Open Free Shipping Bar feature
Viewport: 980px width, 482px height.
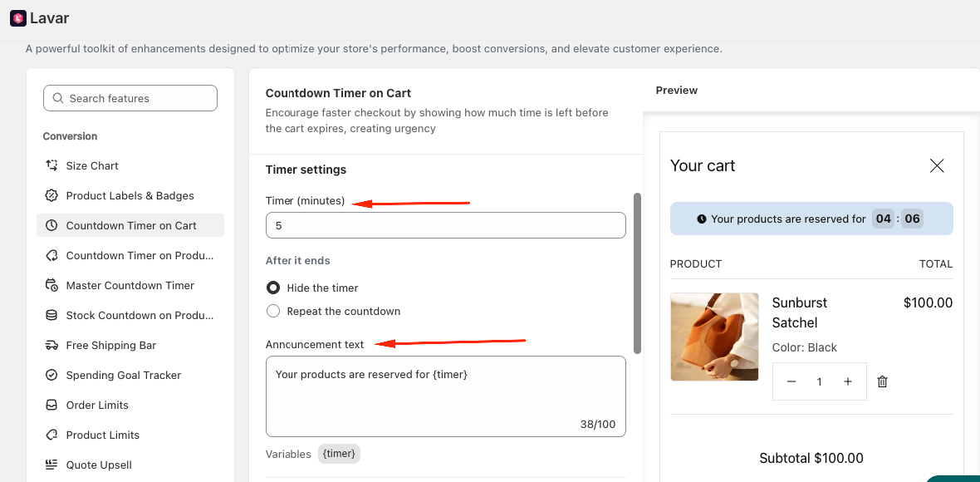point(130,346)
